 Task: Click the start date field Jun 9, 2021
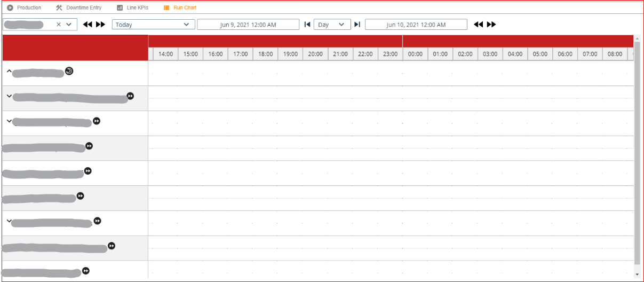click(248, 25)
